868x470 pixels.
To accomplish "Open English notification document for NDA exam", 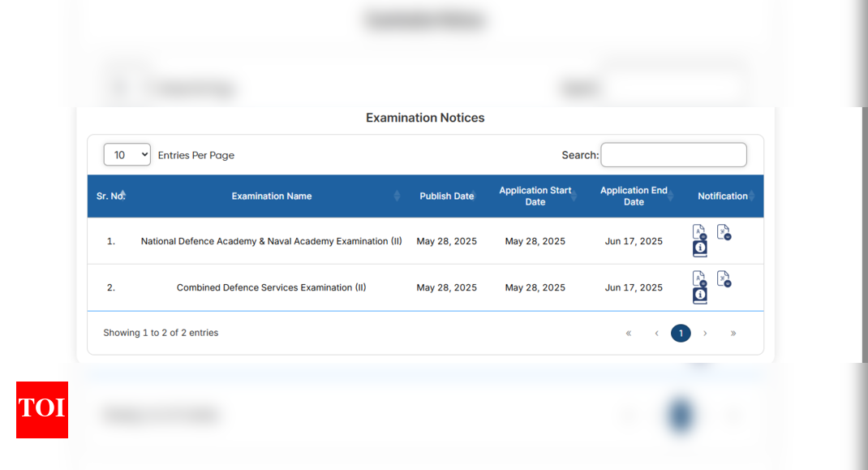I will click(x=699, y=232).
